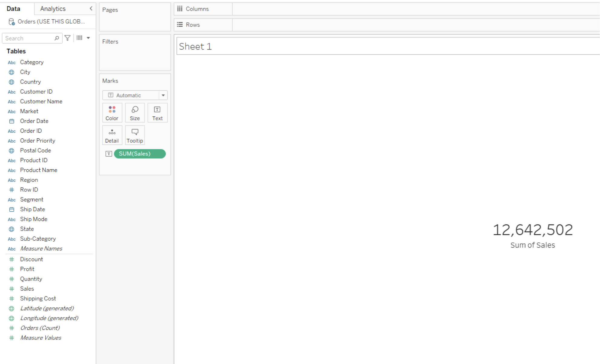The image size is (600, 364).
Task: Open the data pane view options arrow
Action: 88,38
